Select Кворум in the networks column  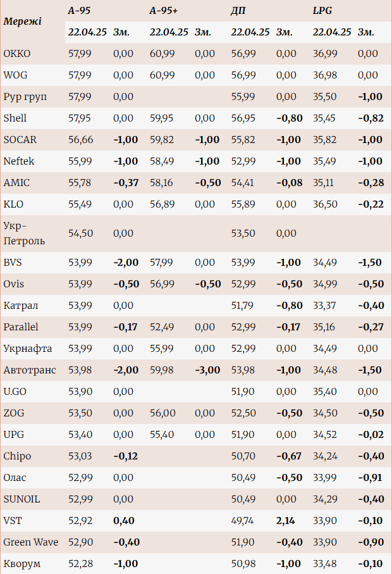click(23, 564)
